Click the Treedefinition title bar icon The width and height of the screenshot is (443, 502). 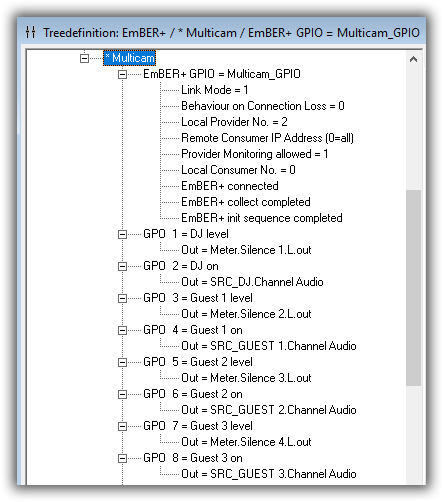coord(30,32)
